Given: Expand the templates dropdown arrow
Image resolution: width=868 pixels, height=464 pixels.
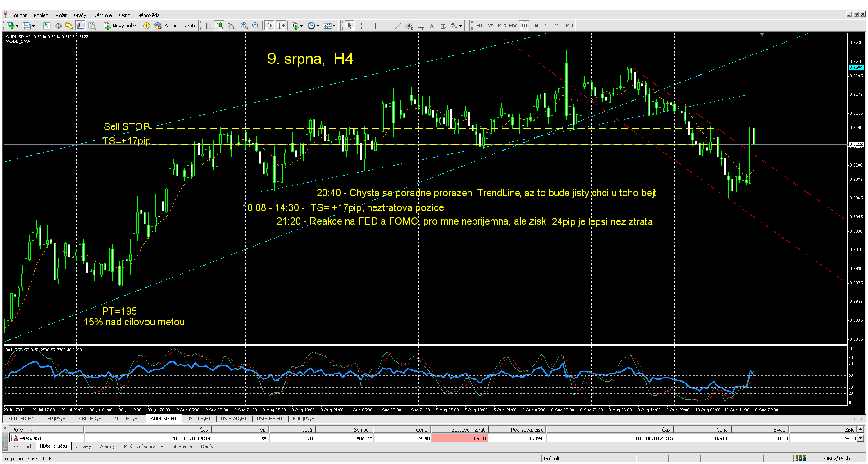Looking at the screenshot, I should pos(334,26).
